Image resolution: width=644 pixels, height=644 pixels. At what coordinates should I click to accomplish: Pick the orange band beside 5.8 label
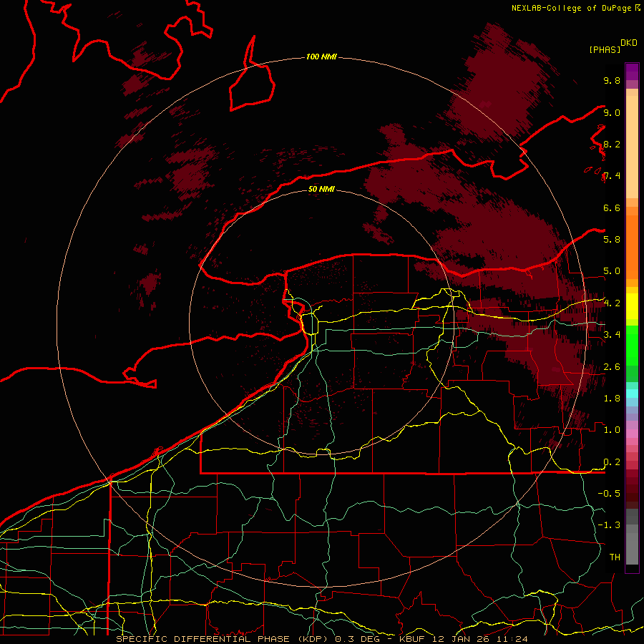632,246
